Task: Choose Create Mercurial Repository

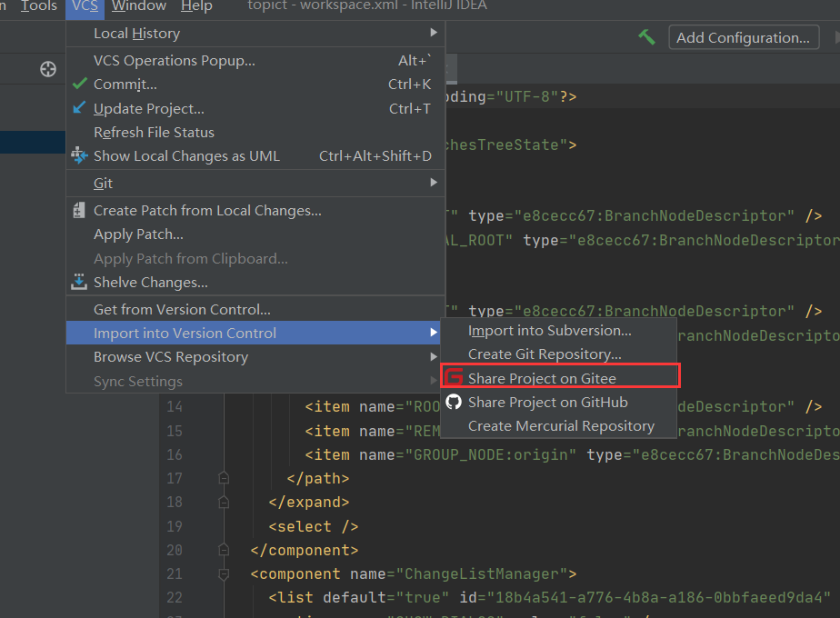Action: 559,425
